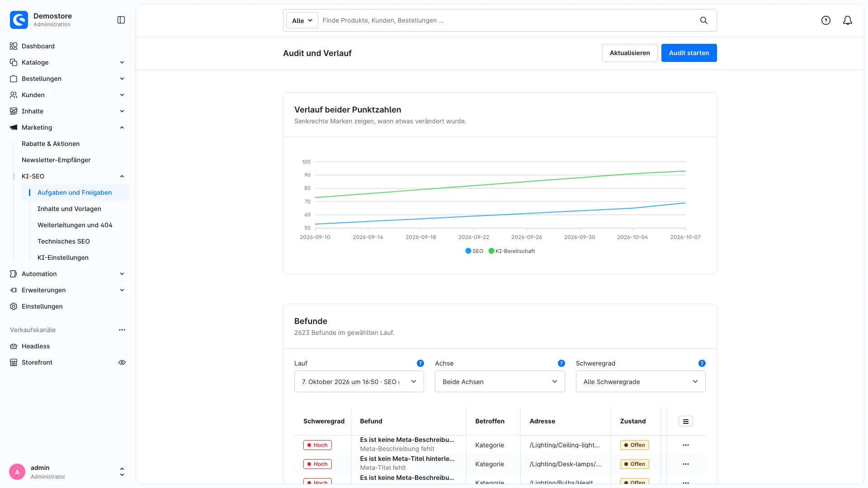The width and height of the screenshot is (868, 488).
Task: Click the Aktualisieren button
Action: point(630,53)
